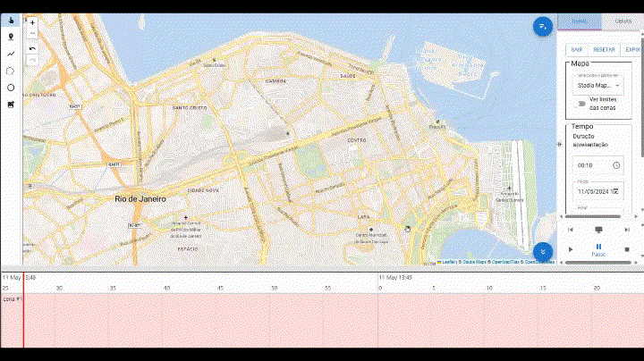
Task: Select the polygon drawing tool
Action: 11,71
